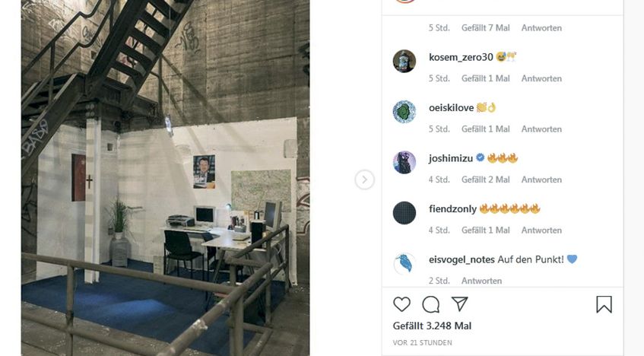Save post with the bookmark icon

click(x=604, y=304)
